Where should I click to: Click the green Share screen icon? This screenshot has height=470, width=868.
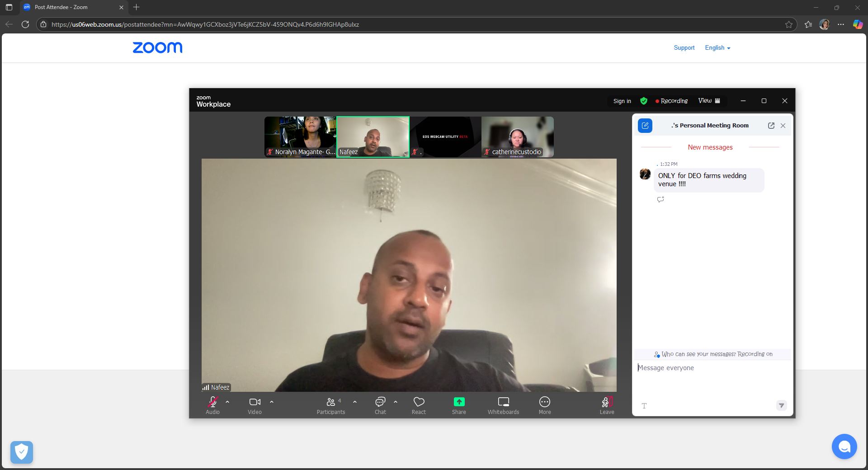click(459, 402)
